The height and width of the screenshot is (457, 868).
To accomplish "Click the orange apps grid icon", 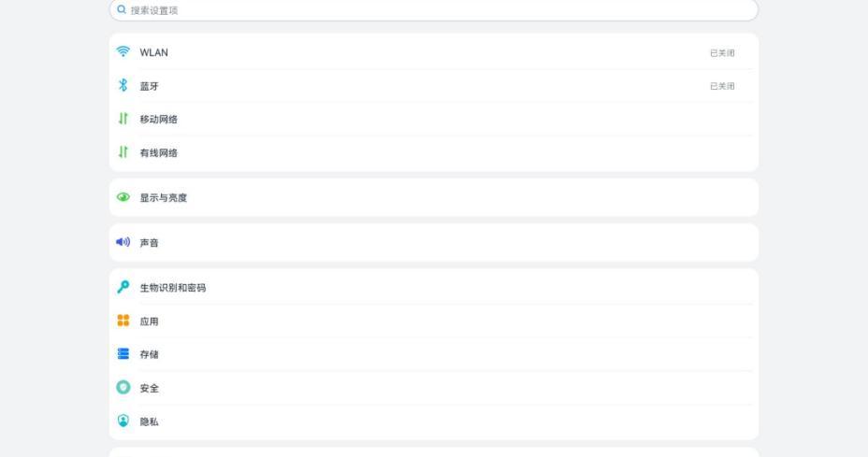I will (123, 321).
